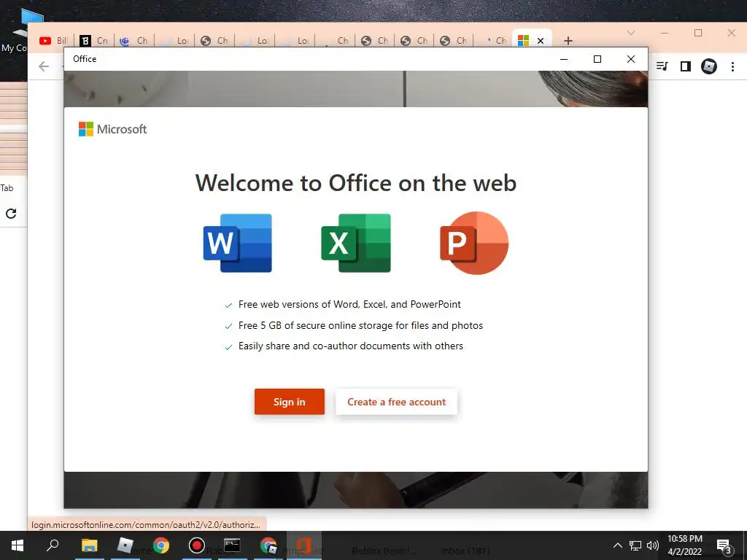This screenshot has height=560, width=747.
Task: Click Chrome's back arrow
Action: [x=44, y=66]
